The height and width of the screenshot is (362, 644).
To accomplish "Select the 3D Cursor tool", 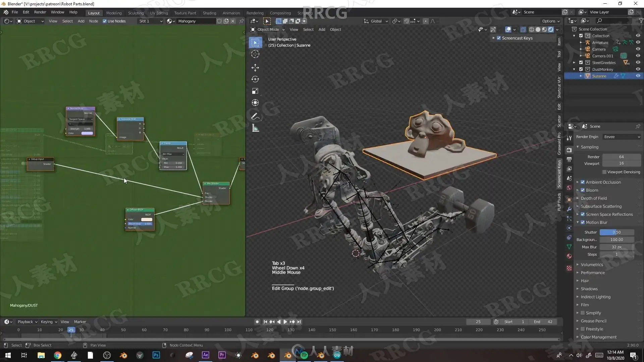I will (x=255, y=54).
